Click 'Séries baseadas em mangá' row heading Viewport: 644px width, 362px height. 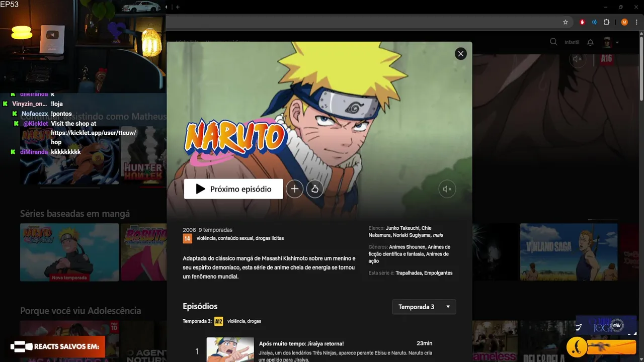(x=75, y=214)
